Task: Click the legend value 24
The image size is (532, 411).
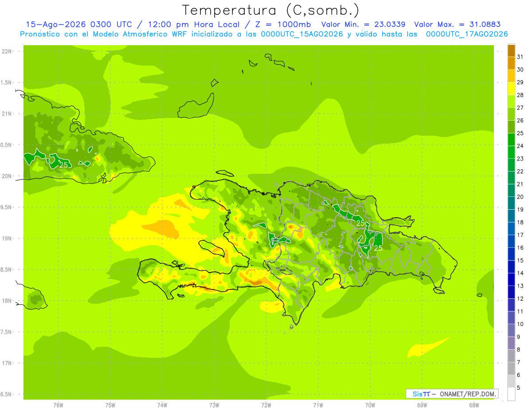Action: pos(520,146)
